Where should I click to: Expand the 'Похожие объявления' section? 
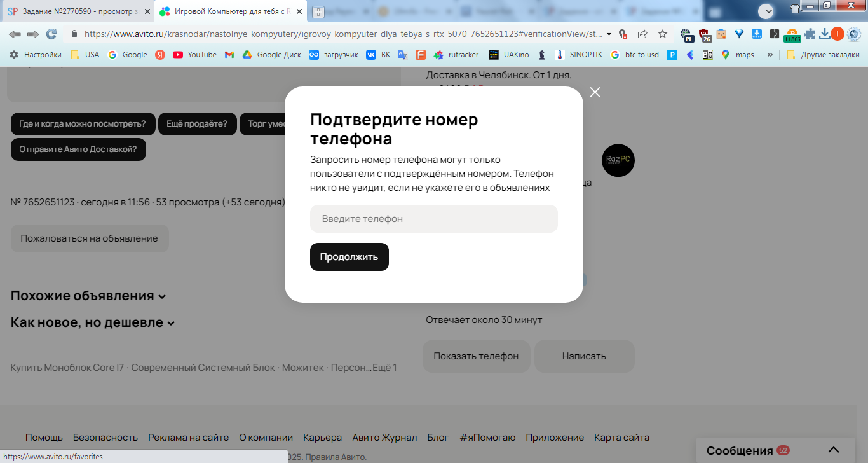pyautogui.click(x=88, y=296)
